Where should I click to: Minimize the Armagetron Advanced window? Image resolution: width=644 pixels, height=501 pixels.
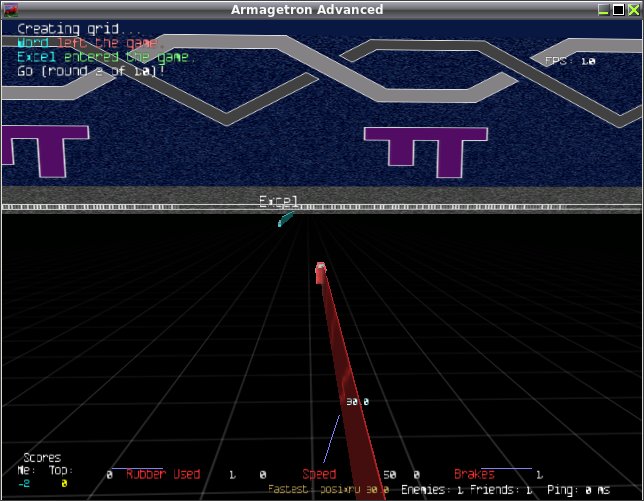[x=603, y=10]
